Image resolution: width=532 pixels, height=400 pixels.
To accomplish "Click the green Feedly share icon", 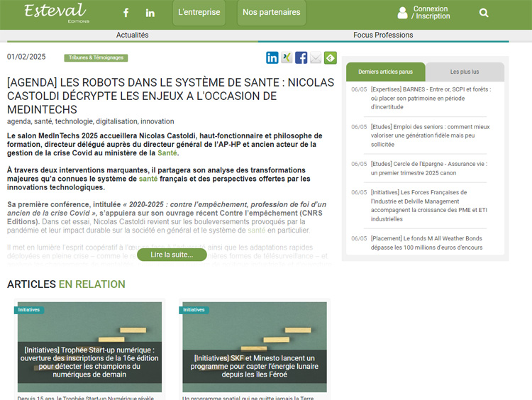I will click(330, 58).
